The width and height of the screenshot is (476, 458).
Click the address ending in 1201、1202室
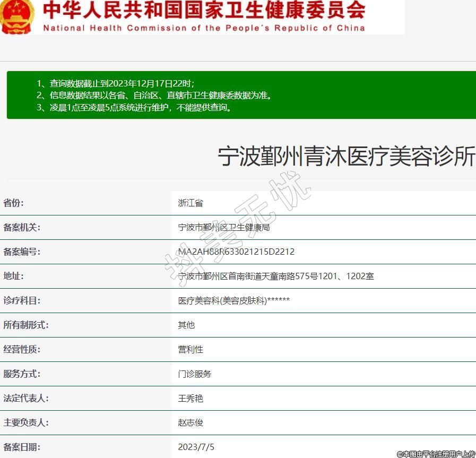[276, 276]
